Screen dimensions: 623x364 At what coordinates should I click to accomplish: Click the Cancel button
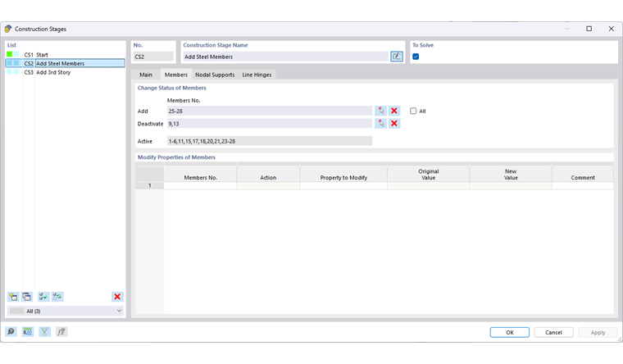coord(553,332)
